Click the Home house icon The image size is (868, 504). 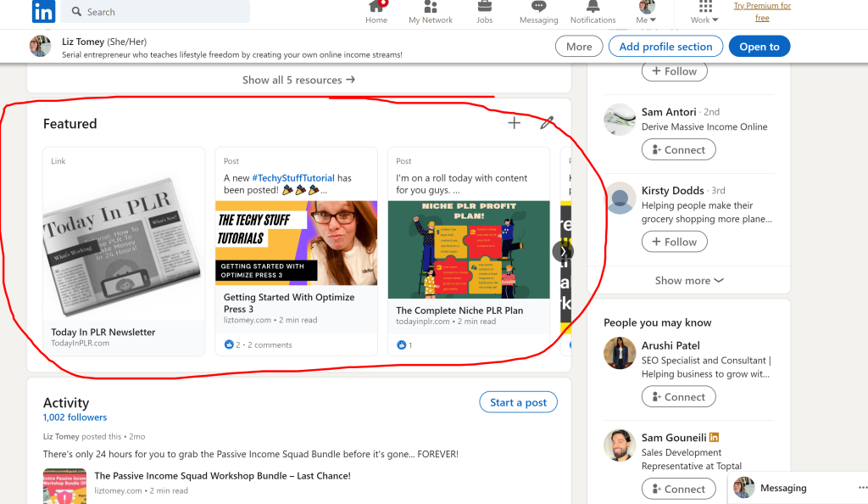coord(376,6)
